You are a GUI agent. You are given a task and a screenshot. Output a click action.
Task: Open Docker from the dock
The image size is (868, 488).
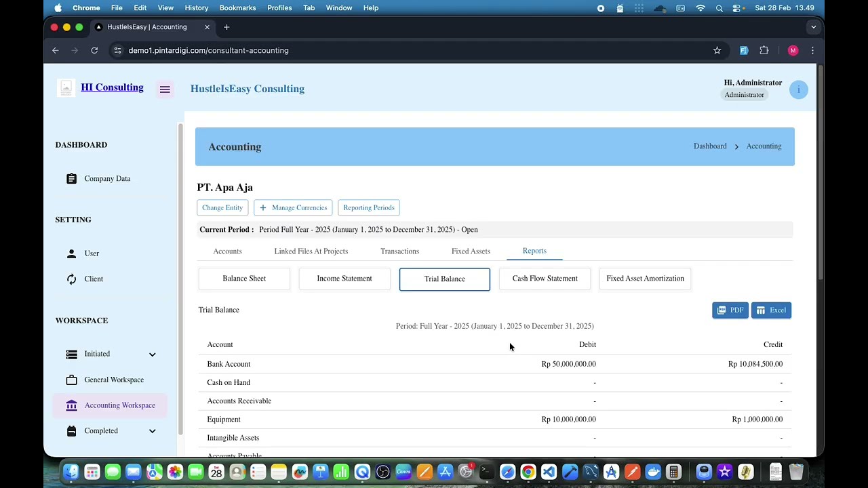click(653, 472)
